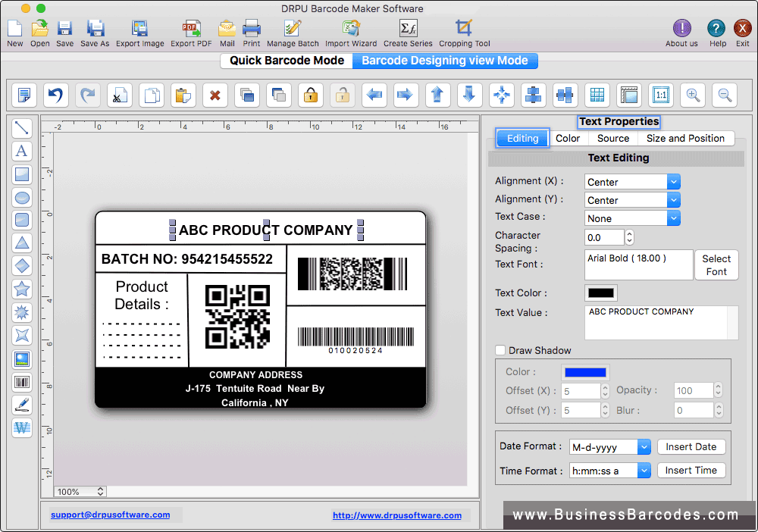Select the Editing tab
This screenshot has width=758, height=532.
(522, 138)
